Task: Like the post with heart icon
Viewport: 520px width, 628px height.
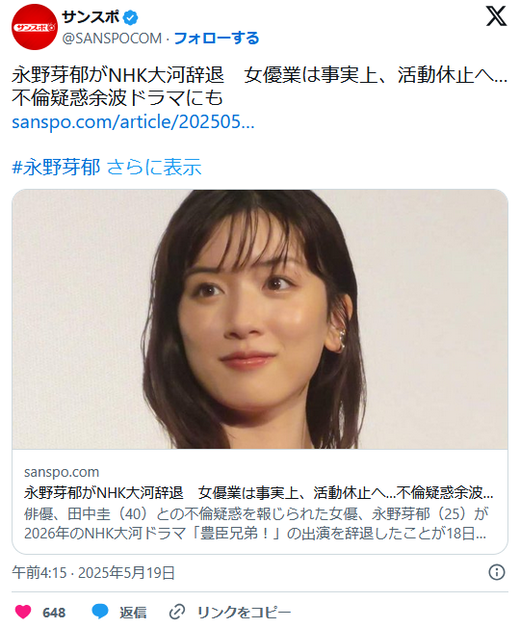Action: tap(23, 612)
